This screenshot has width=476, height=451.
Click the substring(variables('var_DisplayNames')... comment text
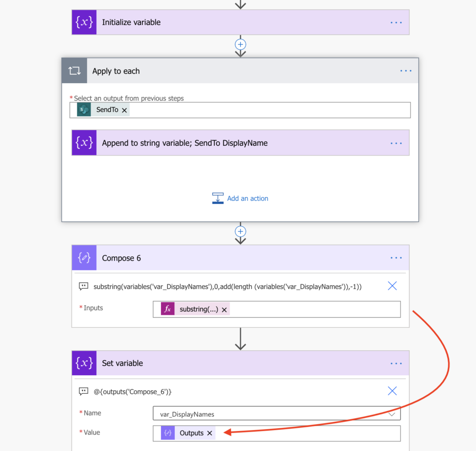[x=227, y=287]
